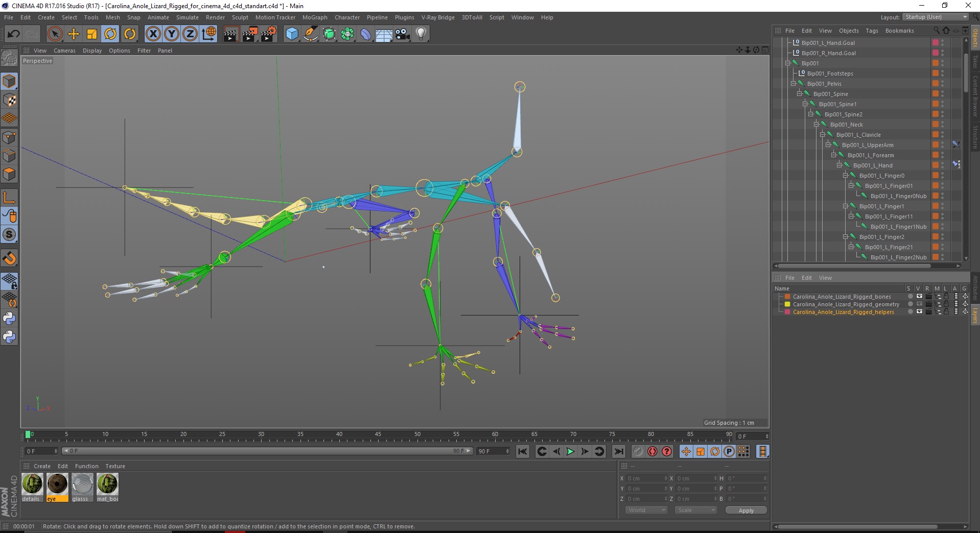980x533 pixels.
Task: Collapse the Bip001_L_Finger0 node
Action: [845, 176]
